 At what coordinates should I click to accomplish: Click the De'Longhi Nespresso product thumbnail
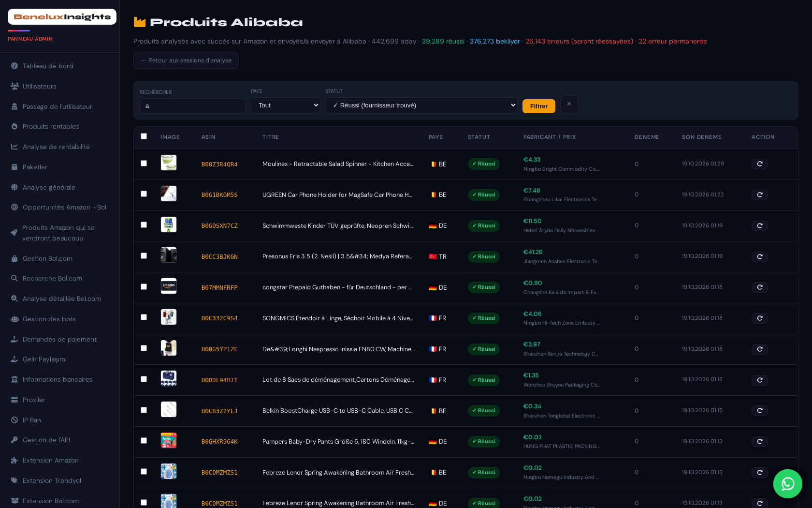click(x=169, y=348)
